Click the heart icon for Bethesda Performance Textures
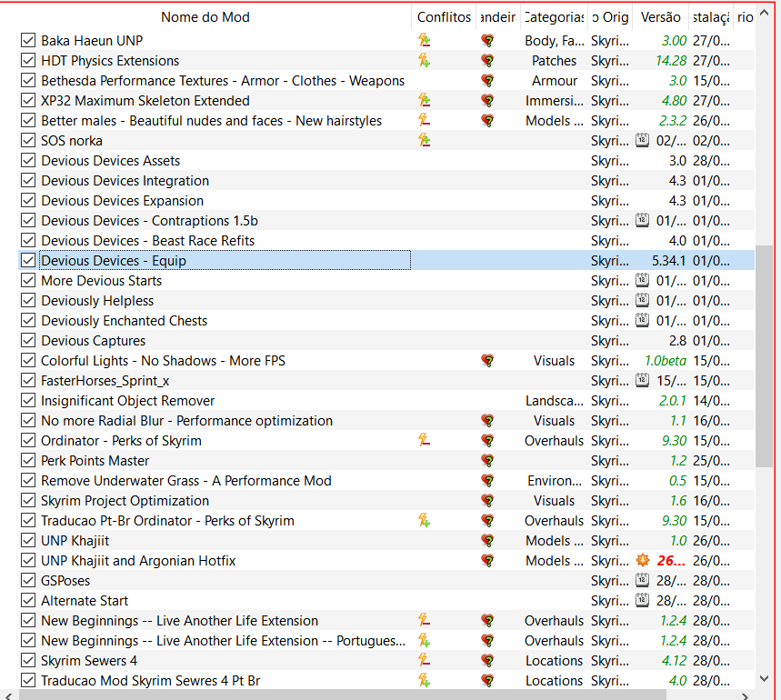Viewport: 781px width, 700px height. tap(487, 80)
